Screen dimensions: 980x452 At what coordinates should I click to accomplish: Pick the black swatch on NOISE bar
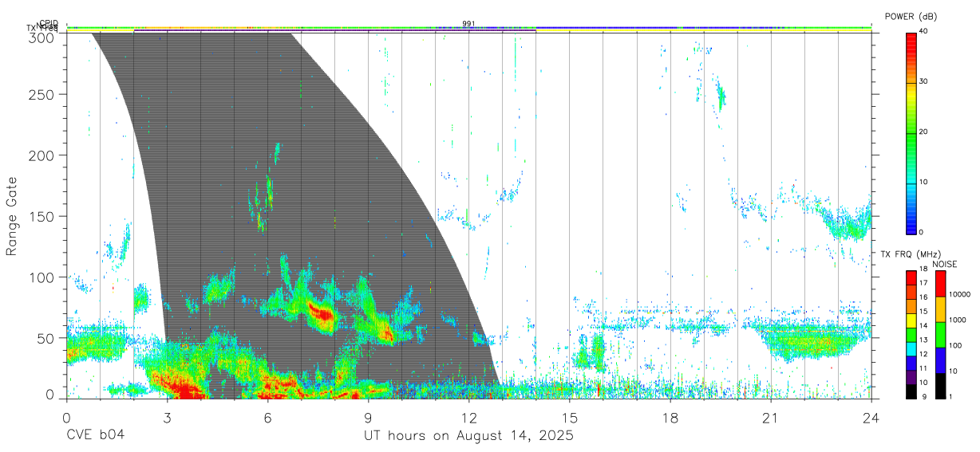click(x=940, y=386)
